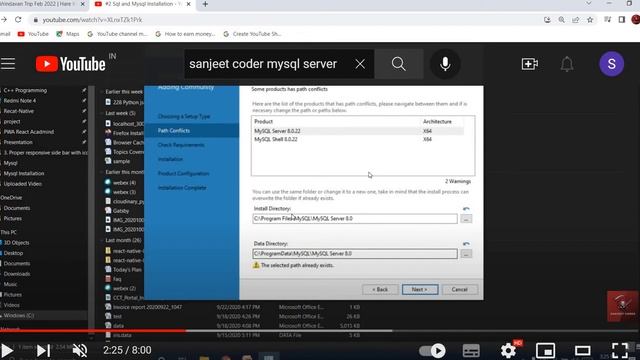Open How to earn money bookmark

point(185,34)
